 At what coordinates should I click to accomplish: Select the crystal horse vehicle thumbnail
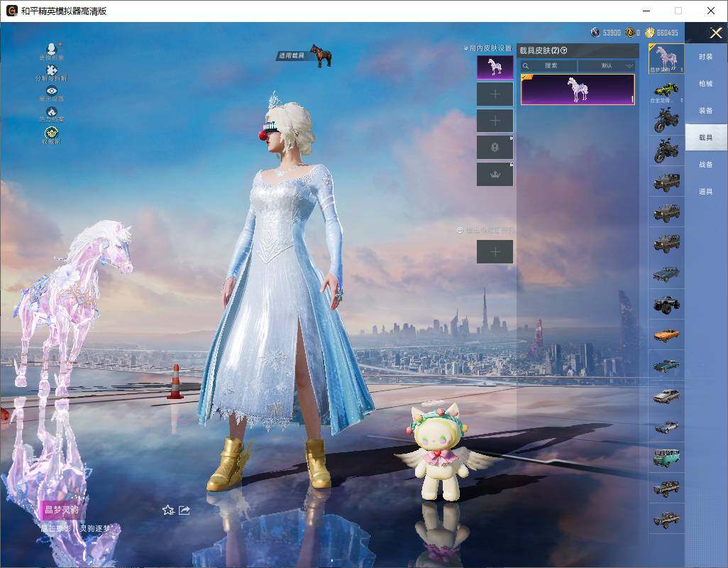click(x=666, y=58)
